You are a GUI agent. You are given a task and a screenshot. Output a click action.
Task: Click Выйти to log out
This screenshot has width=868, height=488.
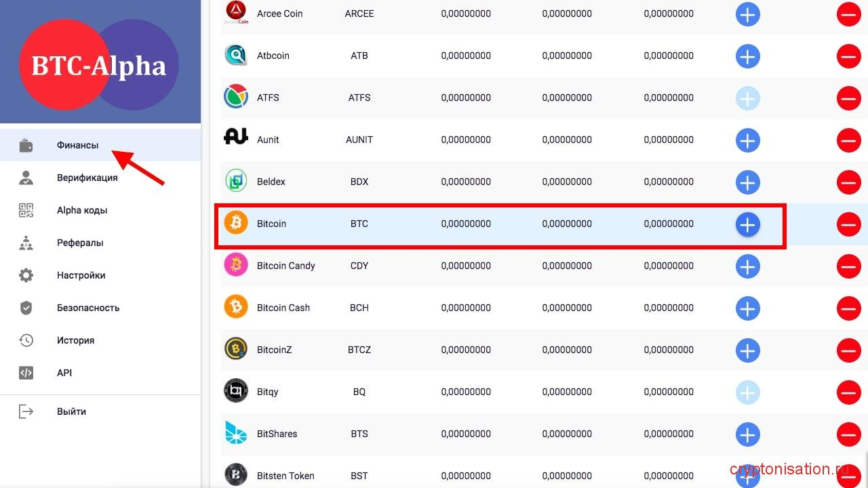point(71,411)
